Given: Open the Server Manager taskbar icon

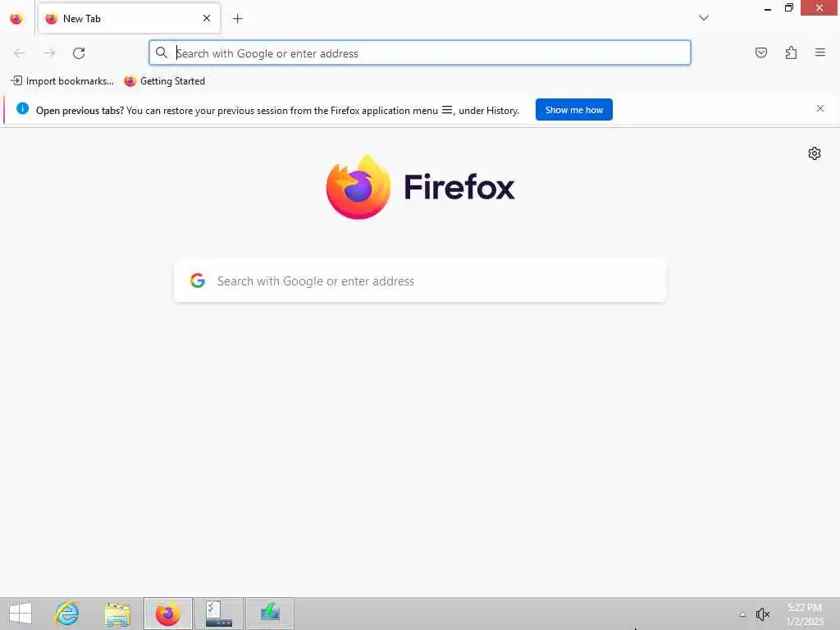Looking at the screenshot, I should click(x=218, y=614).
